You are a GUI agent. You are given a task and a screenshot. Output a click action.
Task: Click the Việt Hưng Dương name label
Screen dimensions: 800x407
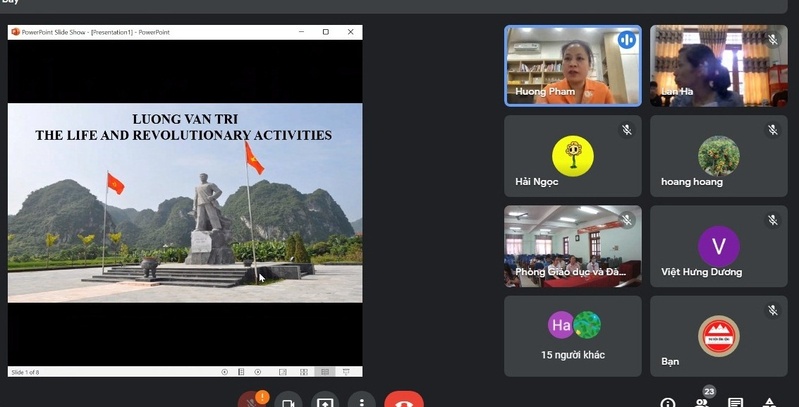702,272
